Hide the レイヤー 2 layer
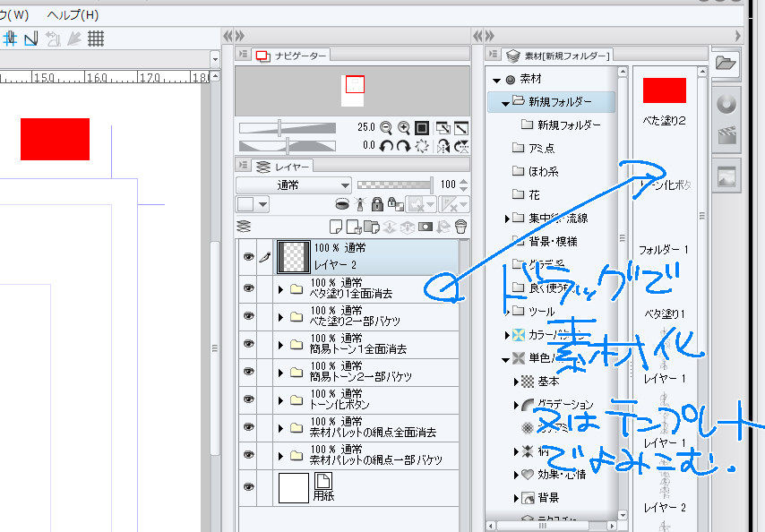 (248, 256)
